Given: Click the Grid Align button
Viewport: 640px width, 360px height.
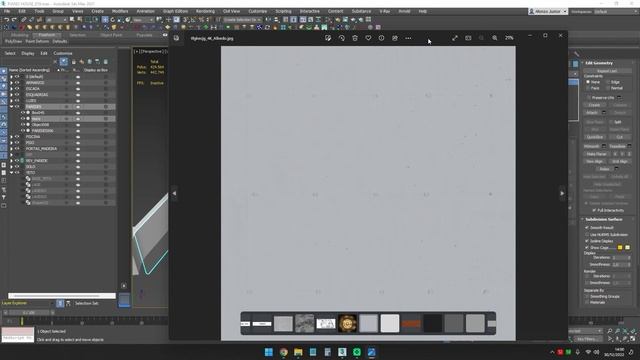Looking at the screenshot, I should point(620,161).
